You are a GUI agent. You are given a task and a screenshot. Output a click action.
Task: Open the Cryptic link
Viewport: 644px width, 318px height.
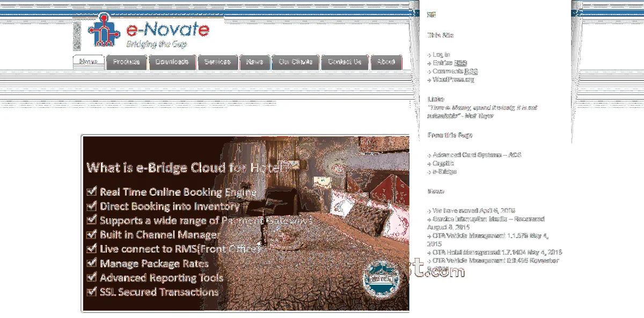443,164
